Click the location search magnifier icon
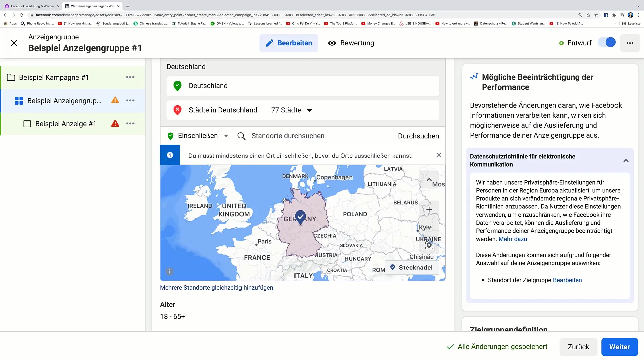Image resolution: width=644 pixels, height=362 pixels. [x=241, y=136]
